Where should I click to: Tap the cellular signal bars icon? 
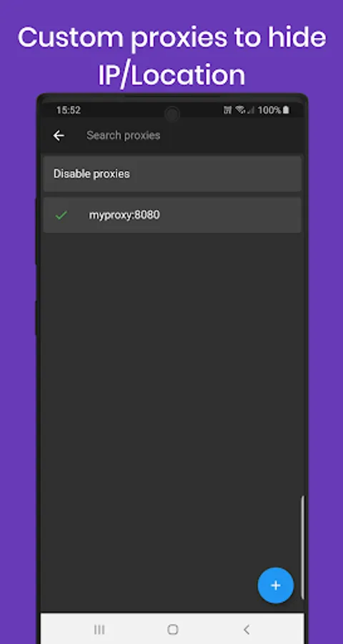pos(251,110)
